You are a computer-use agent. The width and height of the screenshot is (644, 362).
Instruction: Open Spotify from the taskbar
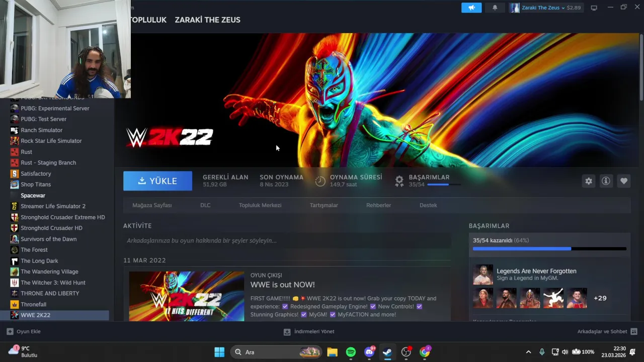click(x=351, y=352)
